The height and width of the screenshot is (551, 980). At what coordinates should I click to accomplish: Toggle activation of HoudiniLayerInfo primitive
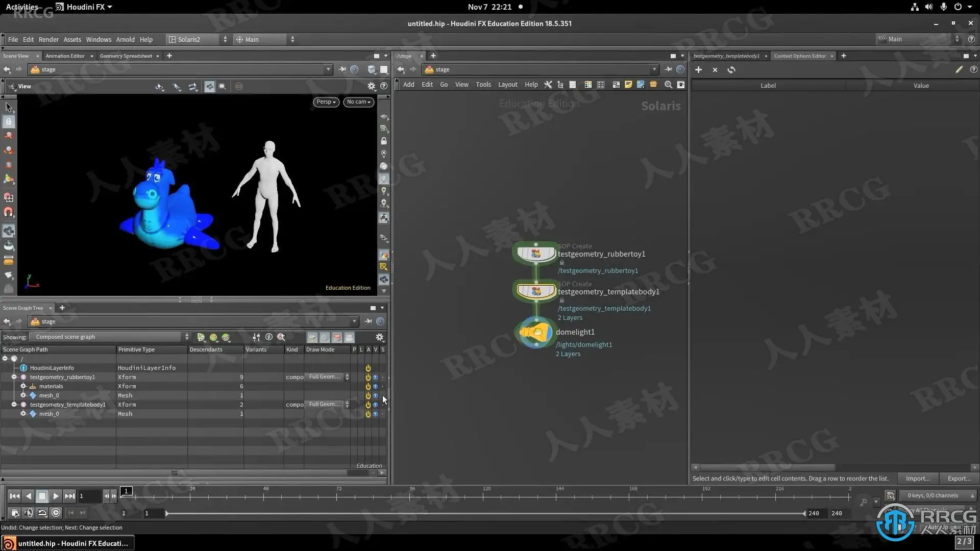[367, 368]
